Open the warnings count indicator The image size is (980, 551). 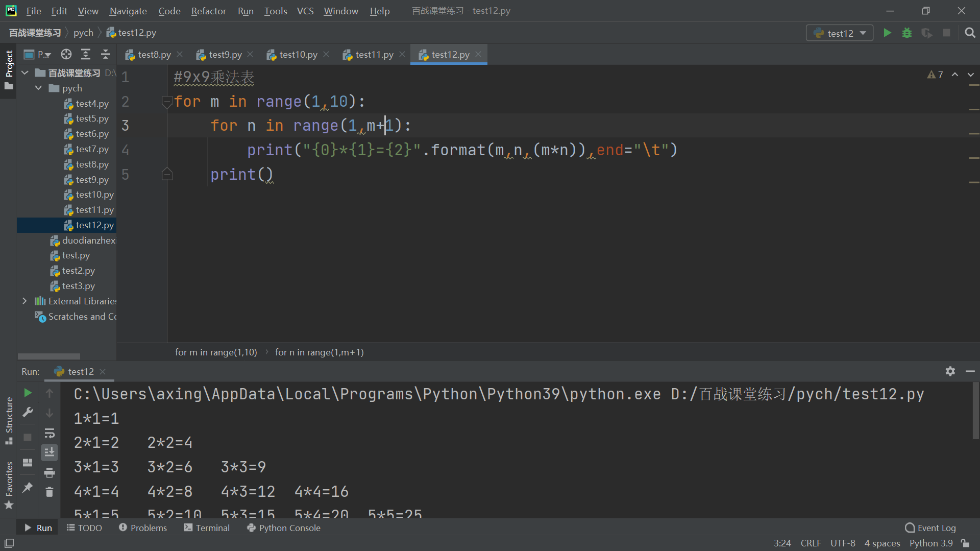(x=935, y=75)
